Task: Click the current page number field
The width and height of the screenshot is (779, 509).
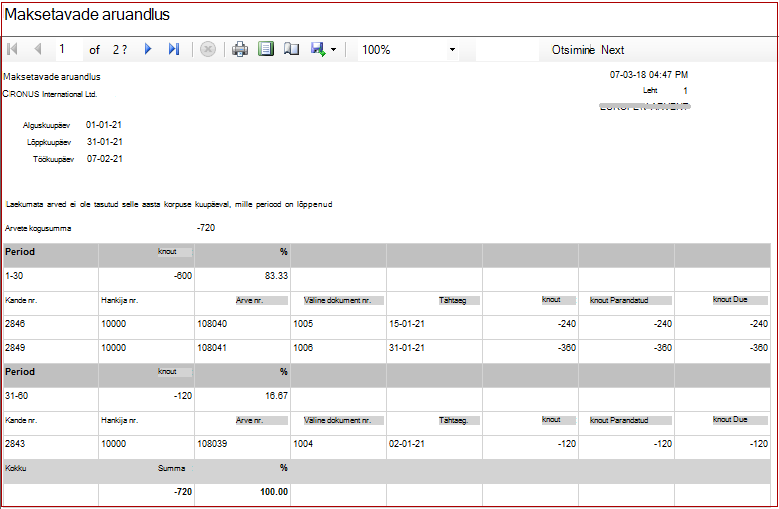Action: click(x=69, y=49)
